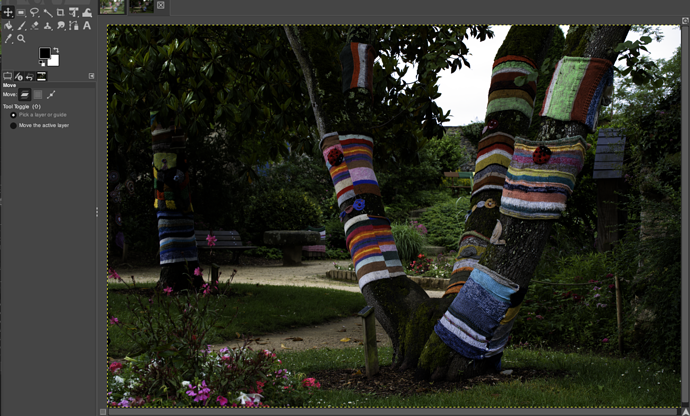
Task: Select the Smudge tool
Action: point(61,26)
